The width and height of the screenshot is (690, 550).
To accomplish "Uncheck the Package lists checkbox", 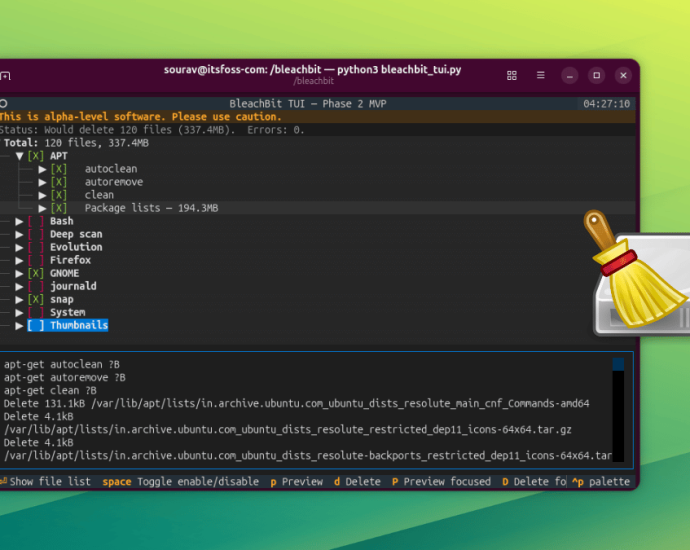I will (x=59, y=208).
